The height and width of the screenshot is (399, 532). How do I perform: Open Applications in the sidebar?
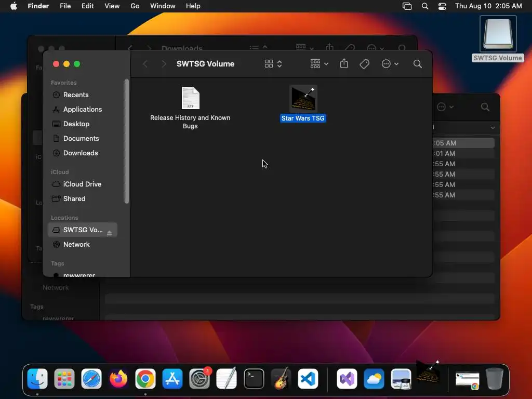[83, 109]
